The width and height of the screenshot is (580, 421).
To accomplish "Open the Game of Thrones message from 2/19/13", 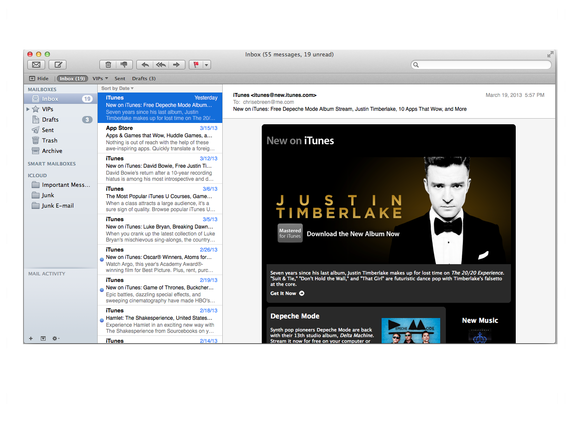I will tap(160, 290).
